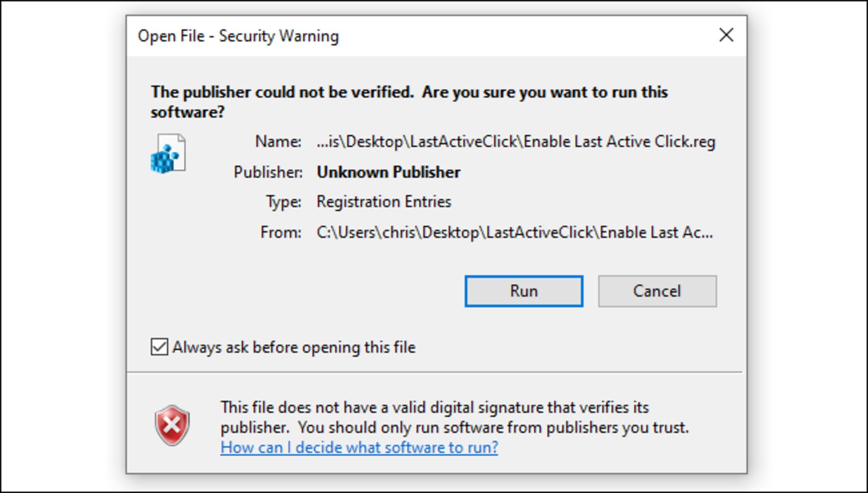Click the 'From:' field label
Image resolution: width=868 pixels, height=493 pixels.
[280, 232]
